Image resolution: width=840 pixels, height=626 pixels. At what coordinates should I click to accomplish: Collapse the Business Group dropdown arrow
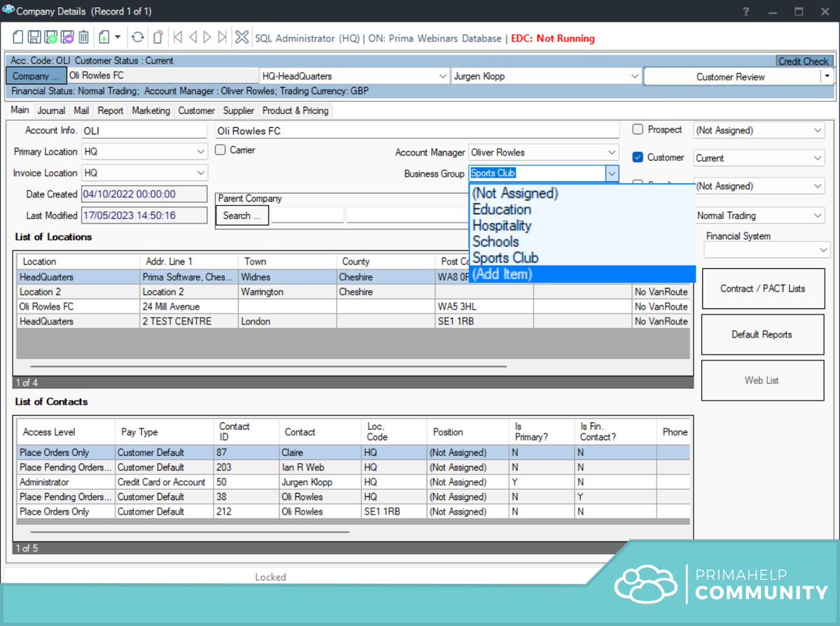612,173
